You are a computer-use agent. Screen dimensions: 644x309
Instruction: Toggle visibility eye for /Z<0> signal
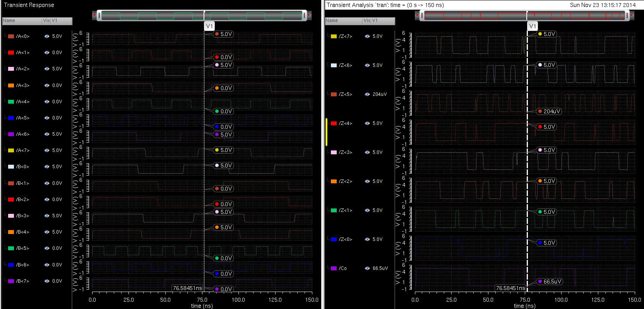[x=367, y=239]
